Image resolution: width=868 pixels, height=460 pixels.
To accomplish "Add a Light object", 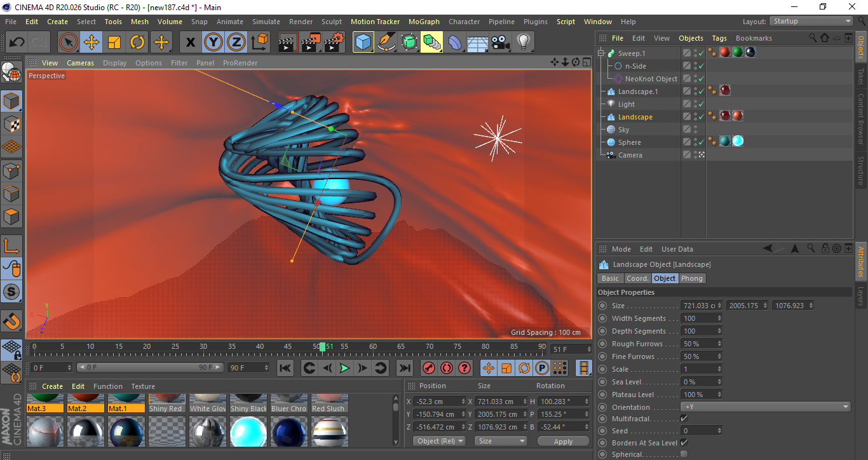I will pyautogui.click(x=524, y=43).
